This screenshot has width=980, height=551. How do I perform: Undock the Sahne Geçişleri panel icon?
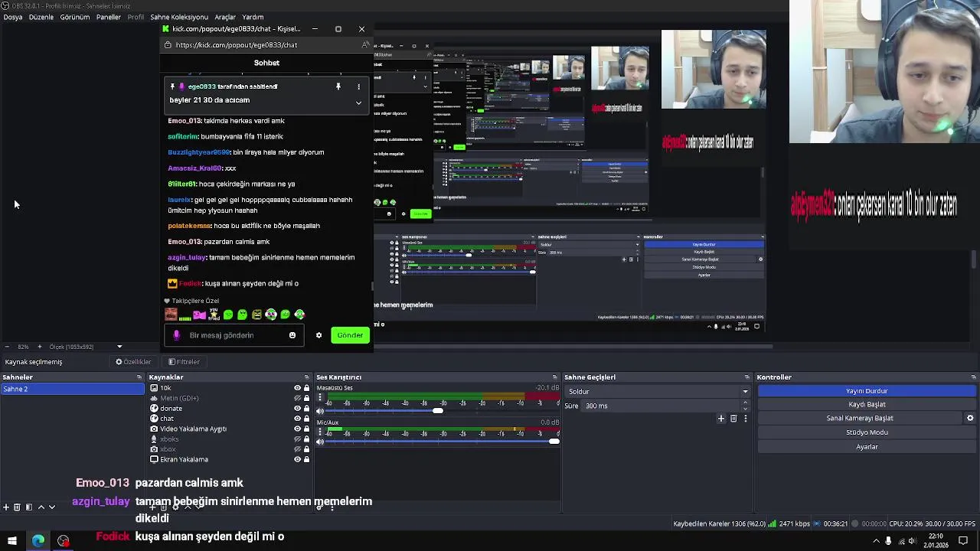click(746, 377)
